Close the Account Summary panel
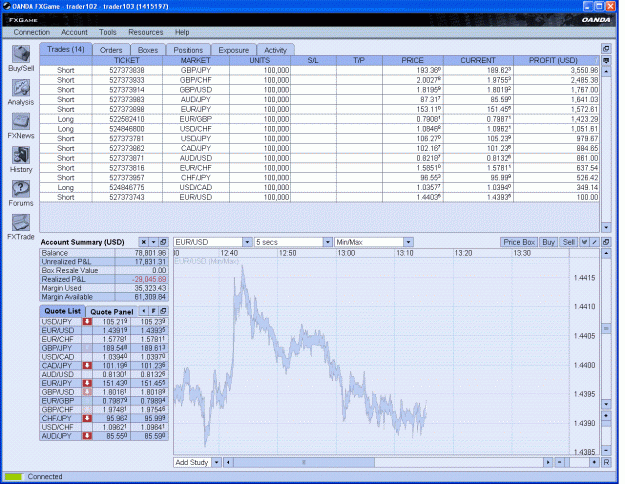The height and width of the screenshot is (484, 625). pos(144,242)
